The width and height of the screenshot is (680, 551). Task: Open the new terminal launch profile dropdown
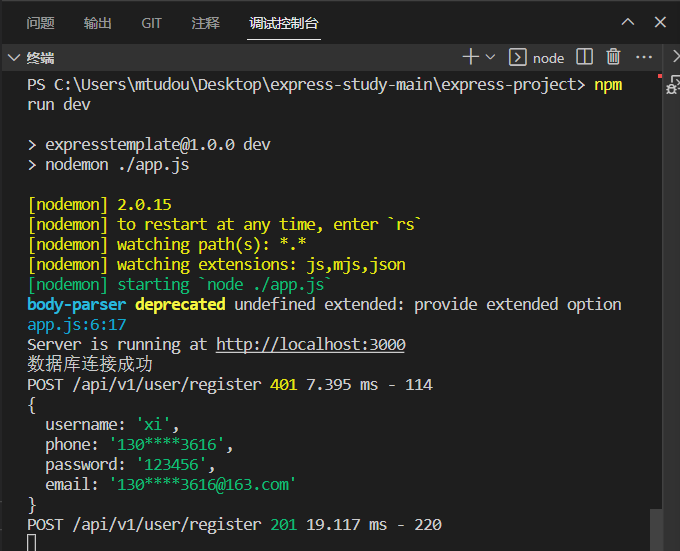[x=490, y=57]
